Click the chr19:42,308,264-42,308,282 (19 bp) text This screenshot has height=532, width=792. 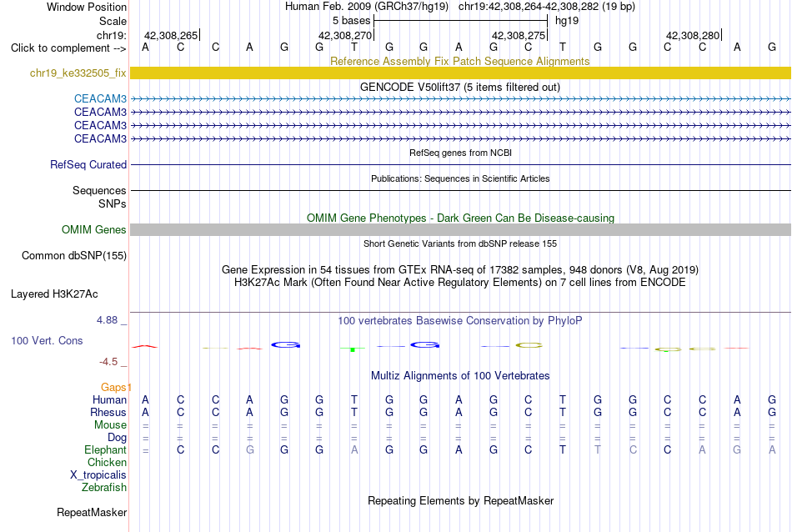coord(547,7)
